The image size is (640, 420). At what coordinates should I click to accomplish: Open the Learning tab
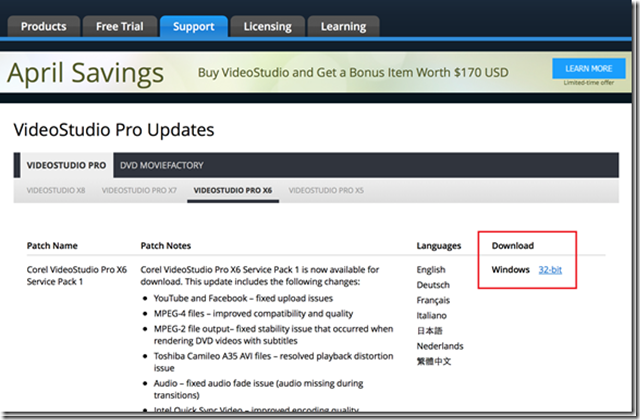tap(343, 27)
